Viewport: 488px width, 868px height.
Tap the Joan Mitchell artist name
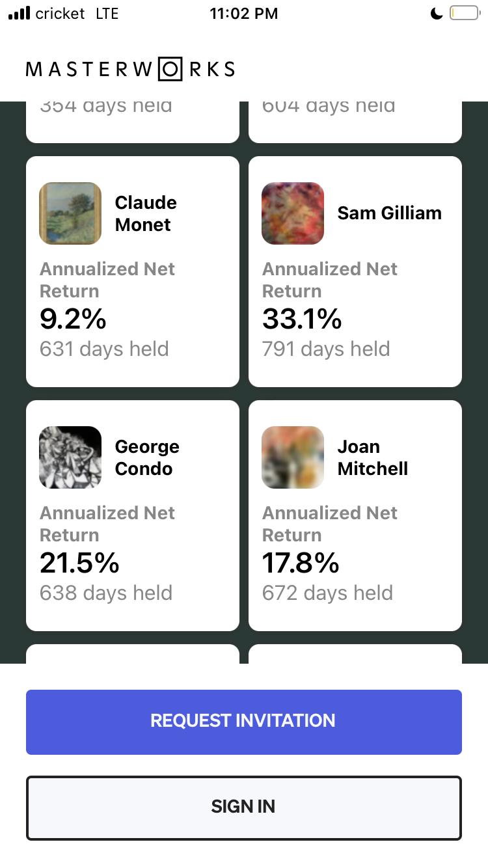point(372,457)
